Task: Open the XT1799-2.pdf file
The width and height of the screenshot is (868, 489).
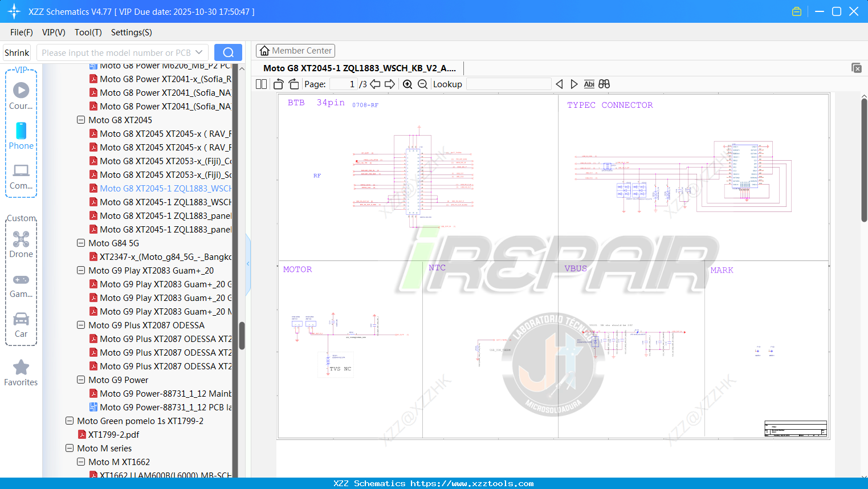Action: point(114,434)
